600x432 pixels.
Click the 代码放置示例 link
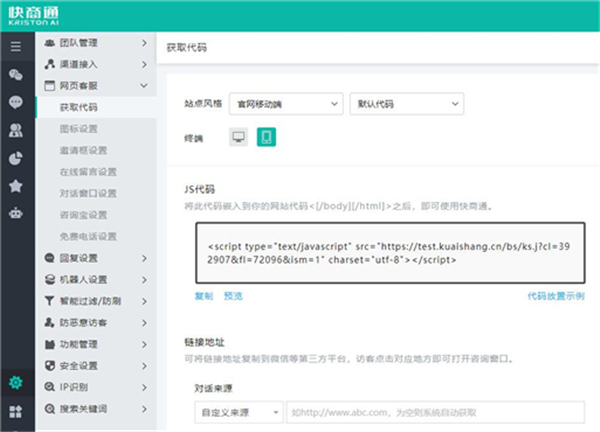point(556,296)
